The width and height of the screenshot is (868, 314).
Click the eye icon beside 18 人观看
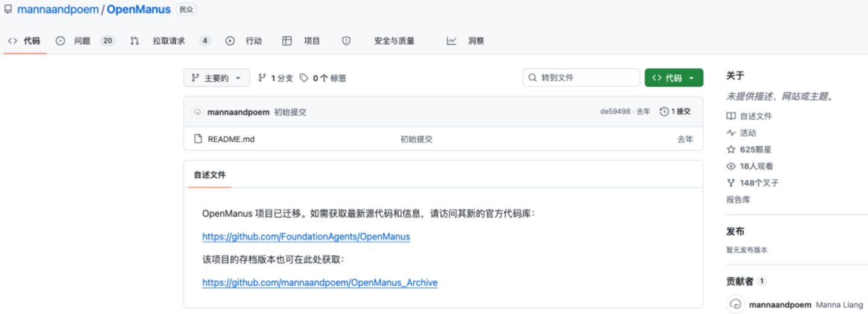tap(730, 166)
